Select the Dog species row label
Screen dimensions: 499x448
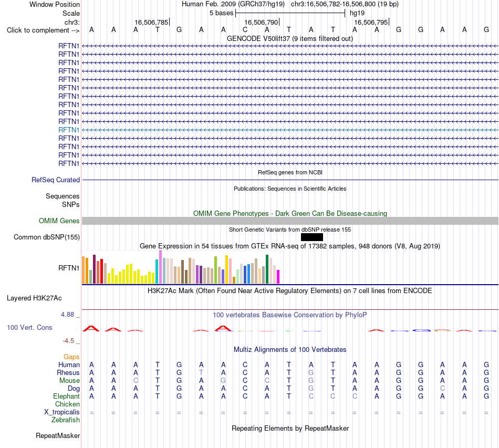click(74, 389)
